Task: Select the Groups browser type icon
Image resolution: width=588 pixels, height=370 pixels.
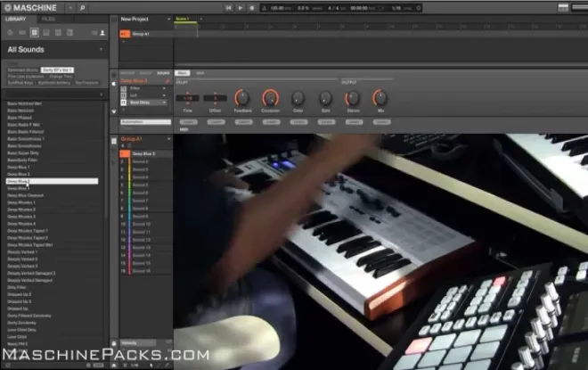Action: (22, 33)
